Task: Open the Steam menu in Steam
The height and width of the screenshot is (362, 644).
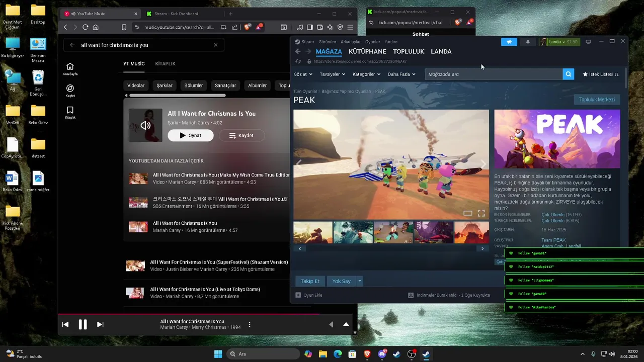Action: (x=304, y=42)
